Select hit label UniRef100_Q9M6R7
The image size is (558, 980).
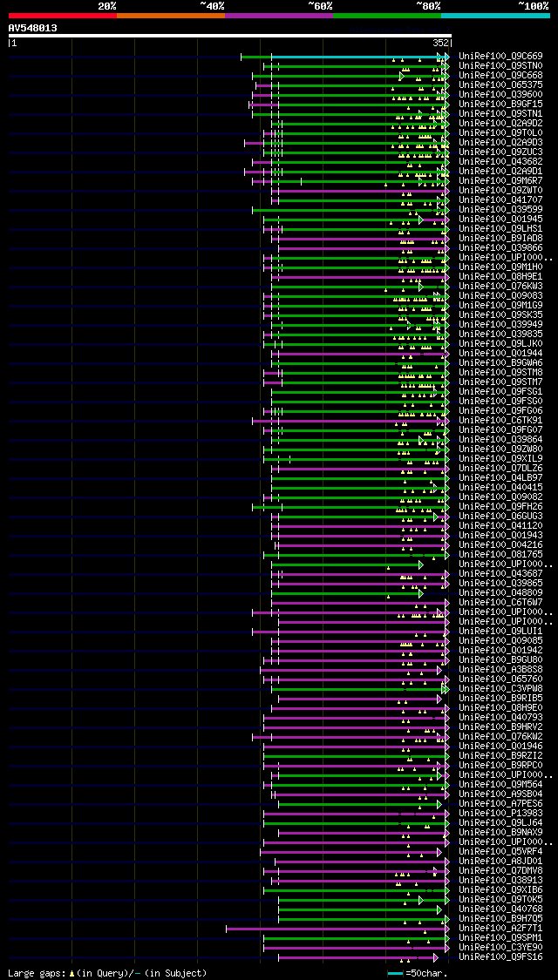tap(500, 180)
